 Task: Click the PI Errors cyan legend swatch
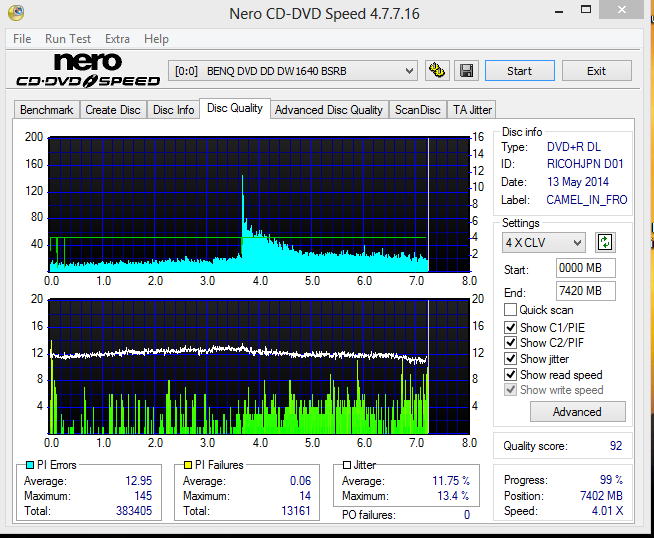tap(30, 465)
